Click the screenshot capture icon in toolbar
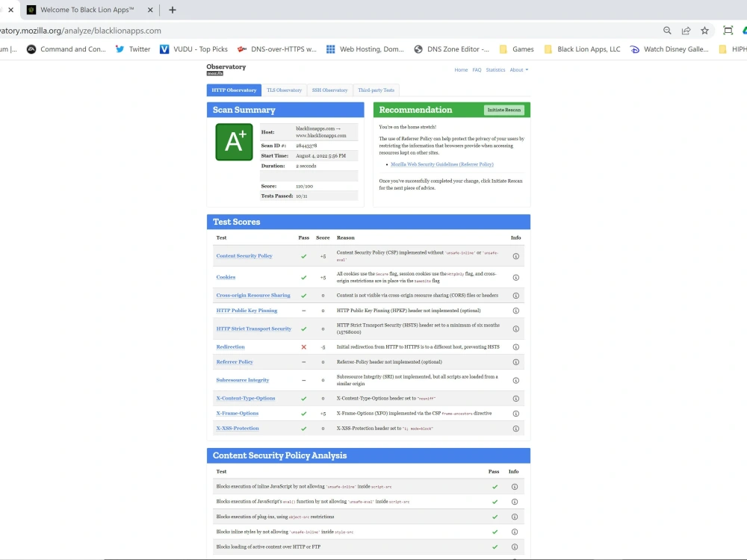This screenshot has width=747, height=560. (x=728, y=31)
